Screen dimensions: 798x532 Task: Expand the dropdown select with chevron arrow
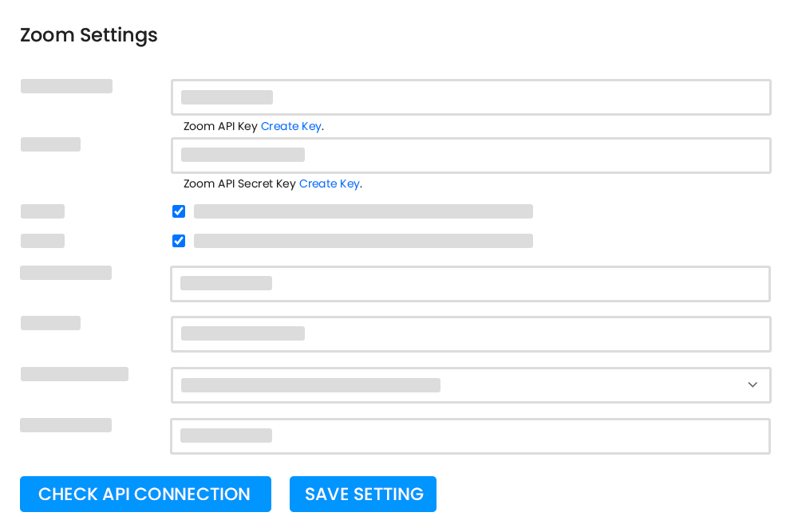point(471,385)
